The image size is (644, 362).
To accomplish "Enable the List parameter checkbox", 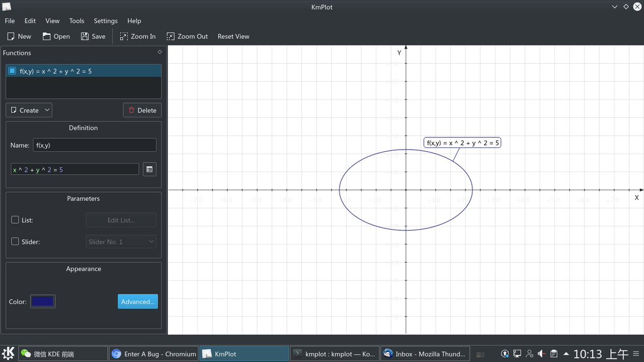I will click(15, 220).
